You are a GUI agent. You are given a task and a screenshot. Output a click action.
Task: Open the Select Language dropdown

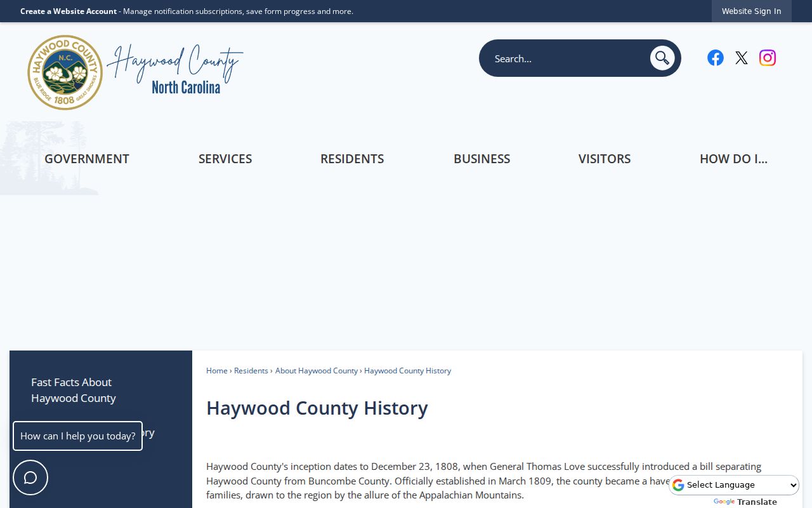click(735, 485)
